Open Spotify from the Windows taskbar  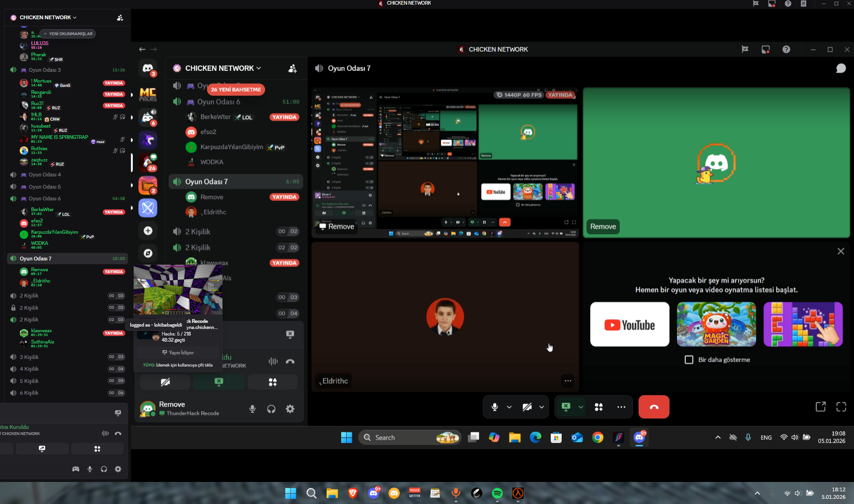tap(497, 493)
